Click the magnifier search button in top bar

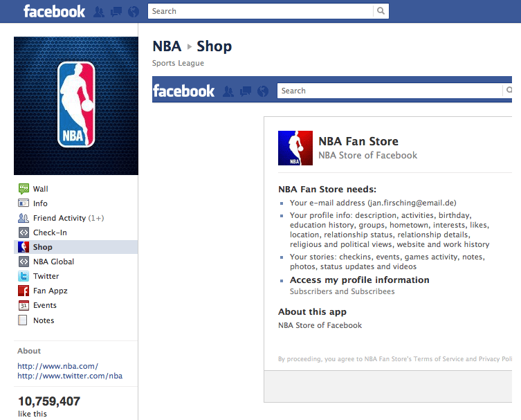(381, 11)
